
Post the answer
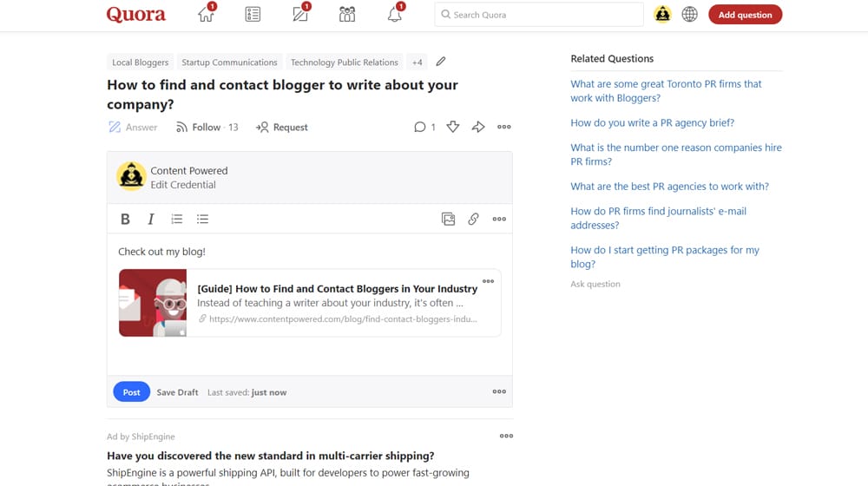coord(131,392)
